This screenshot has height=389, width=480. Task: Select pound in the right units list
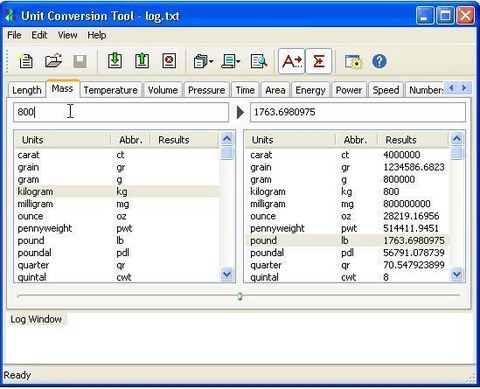(x=347, y=240)
